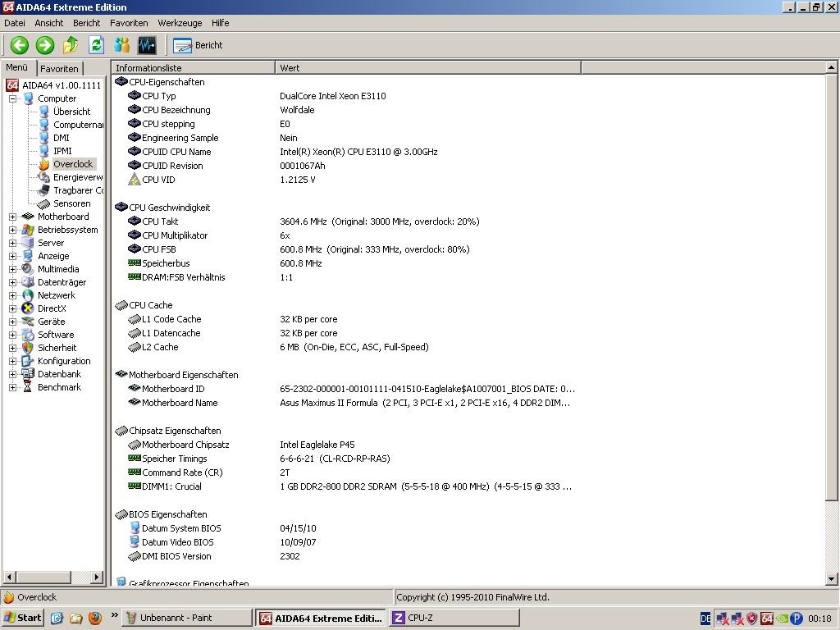Select the Sensoren tree item
Screen dimensions: 840x630
click(72, 203)
